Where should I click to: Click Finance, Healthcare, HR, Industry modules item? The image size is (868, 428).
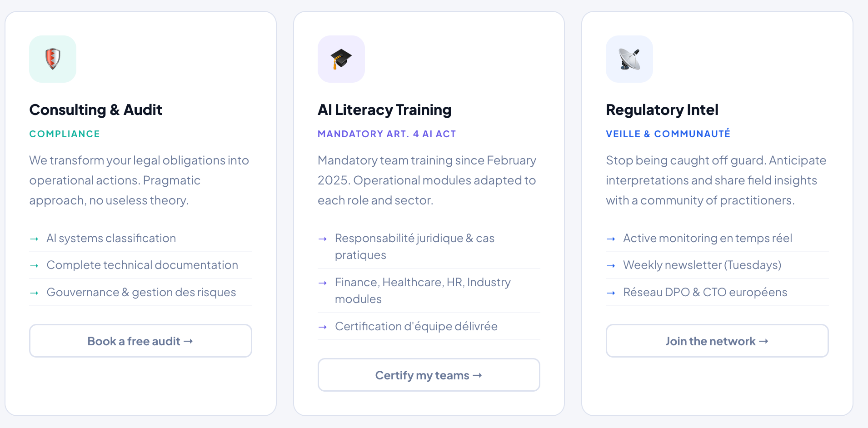423,291
